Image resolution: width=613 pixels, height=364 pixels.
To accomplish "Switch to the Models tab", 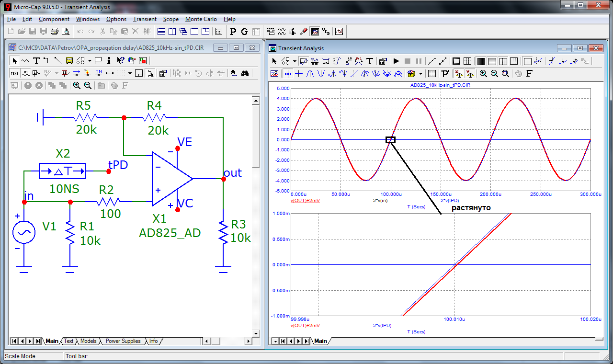I will pyautogui.click(x=88, y=341).
